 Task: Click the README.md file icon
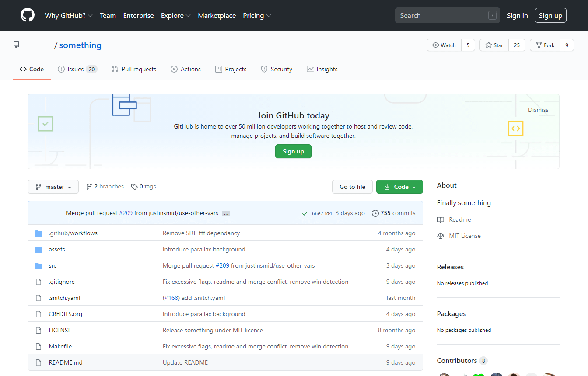coord(38,362)
